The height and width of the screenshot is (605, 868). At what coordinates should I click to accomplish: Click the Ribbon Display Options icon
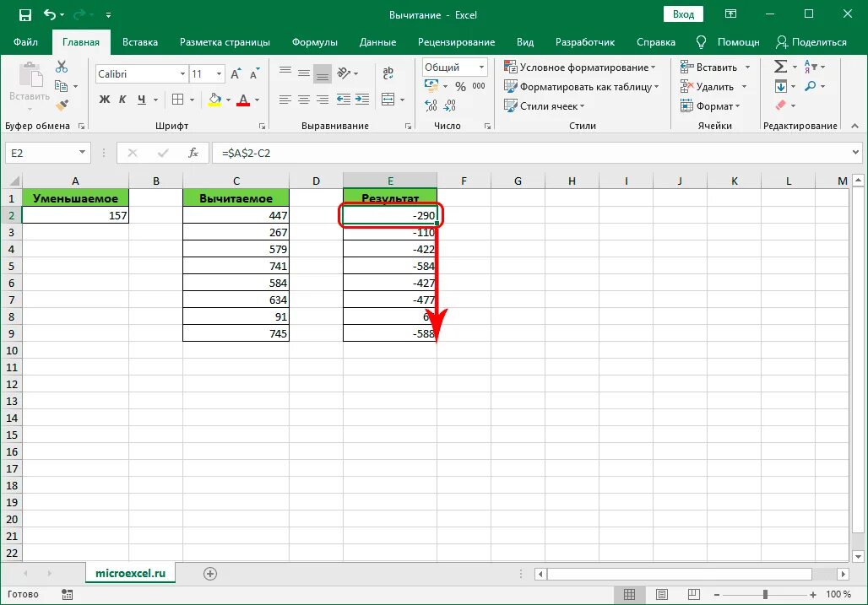pyautogui.click(x=730, y=14)
